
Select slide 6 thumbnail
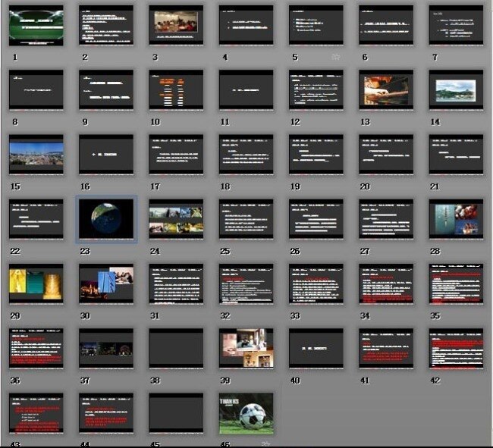pos(386,26)
